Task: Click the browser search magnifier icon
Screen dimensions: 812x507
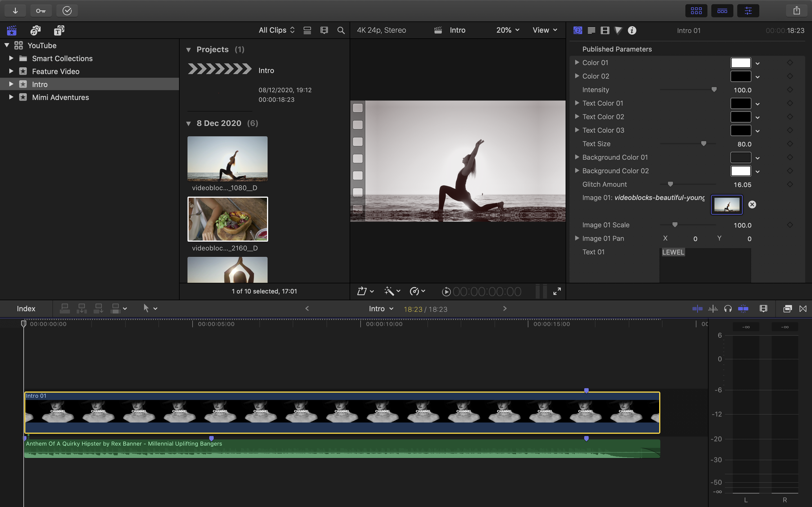Action: (x=341, y=30)
